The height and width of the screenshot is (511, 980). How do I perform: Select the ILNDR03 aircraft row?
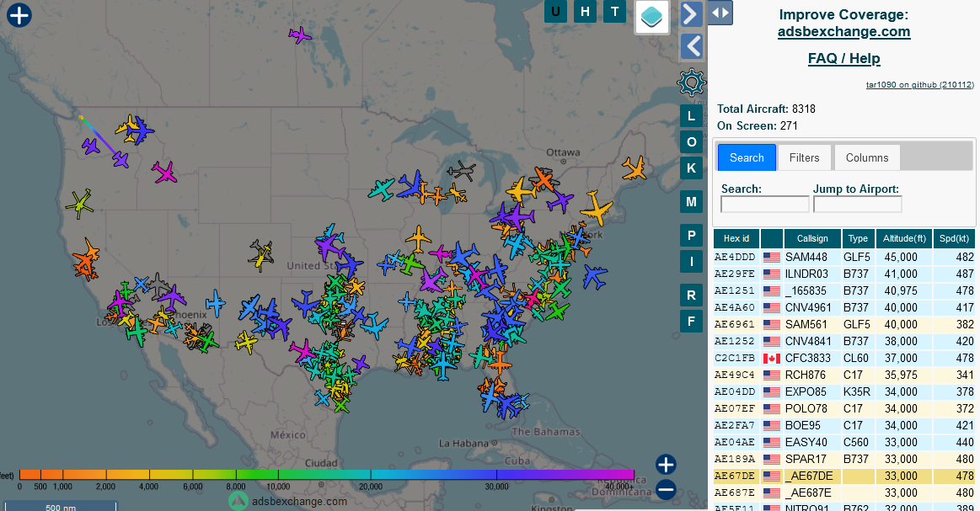pos(844,274)
